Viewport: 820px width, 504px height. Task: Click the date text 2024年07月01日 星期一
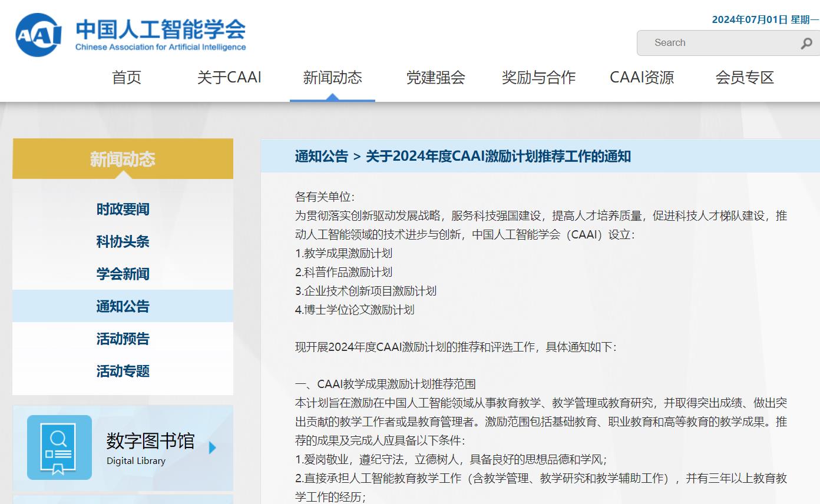pyautogui.click(x=765, y=19)
